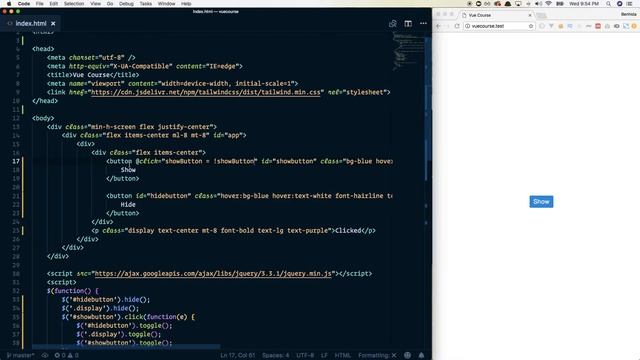The width and height of the screenshot is (640, 360).
Task: Click the sync changes icon in status bar
Action: pos(44,355)
